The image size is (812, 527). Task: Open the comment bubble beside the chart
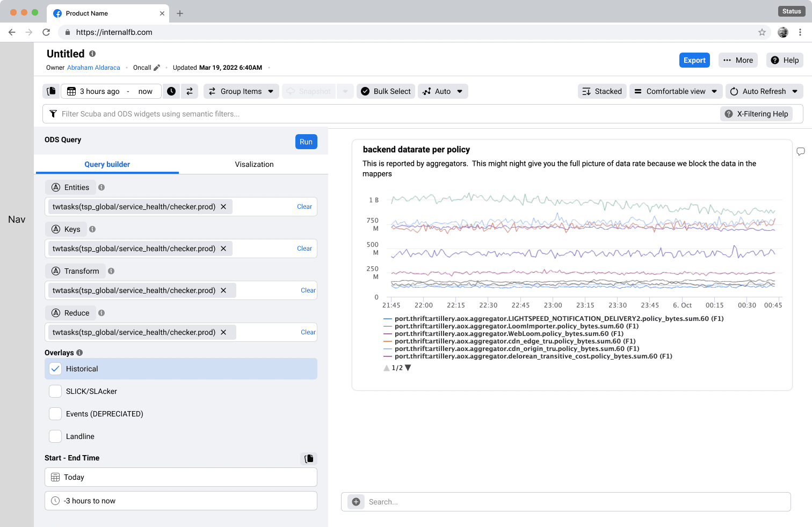pos(801,152)
